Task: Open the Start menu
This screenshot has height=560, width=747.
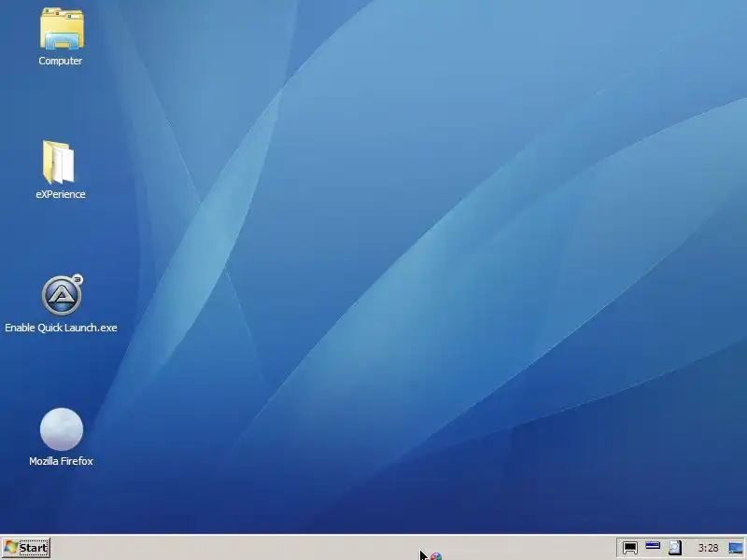Action: (x=26, y=548)
